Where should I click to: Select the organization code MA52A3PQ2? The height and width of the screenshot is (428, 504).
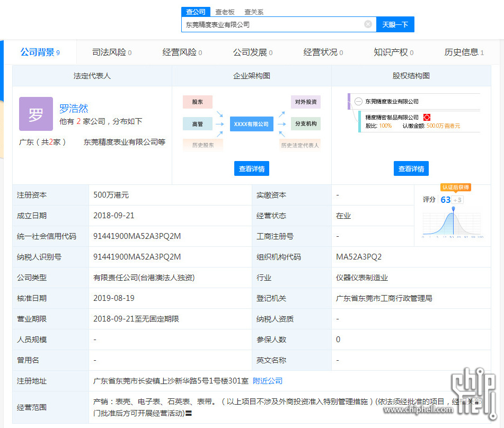click(359, 257)
